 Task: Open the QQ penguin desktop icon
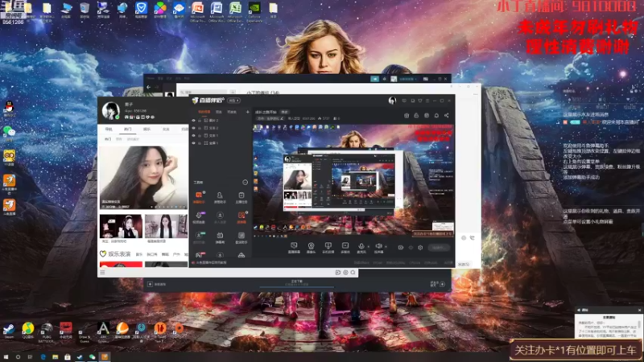(x=9, y=109)
